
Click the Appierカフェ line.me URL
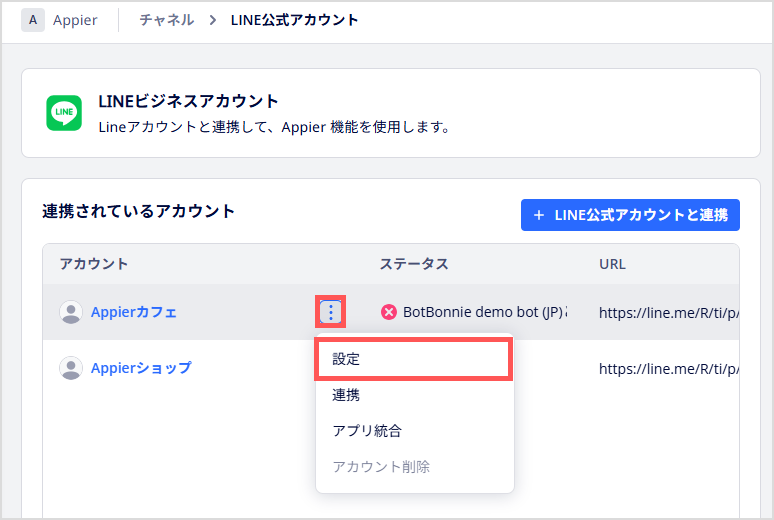[x=669, y=313]
